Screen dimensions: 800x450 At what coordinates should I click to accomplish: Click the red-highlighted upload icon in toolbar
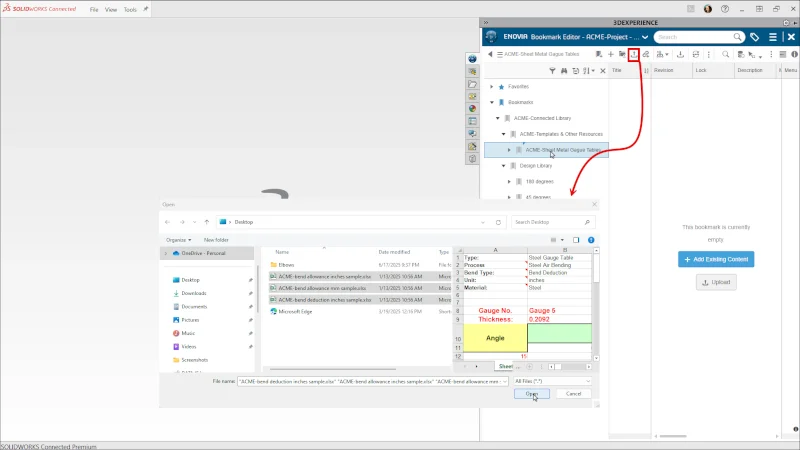(x=634, y=54)
